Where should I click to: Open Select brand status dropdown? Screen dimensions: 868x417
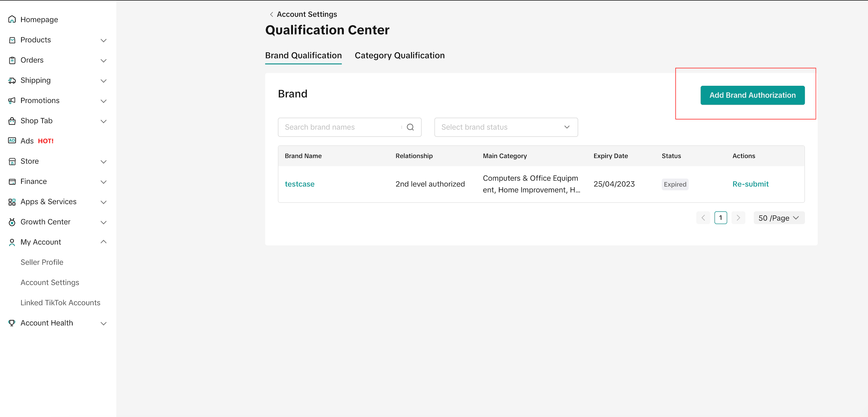coord(506,127)
